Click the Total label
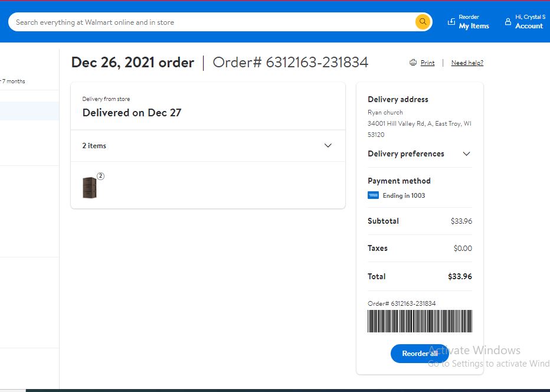Screen dimensions: 550x392 377,276
